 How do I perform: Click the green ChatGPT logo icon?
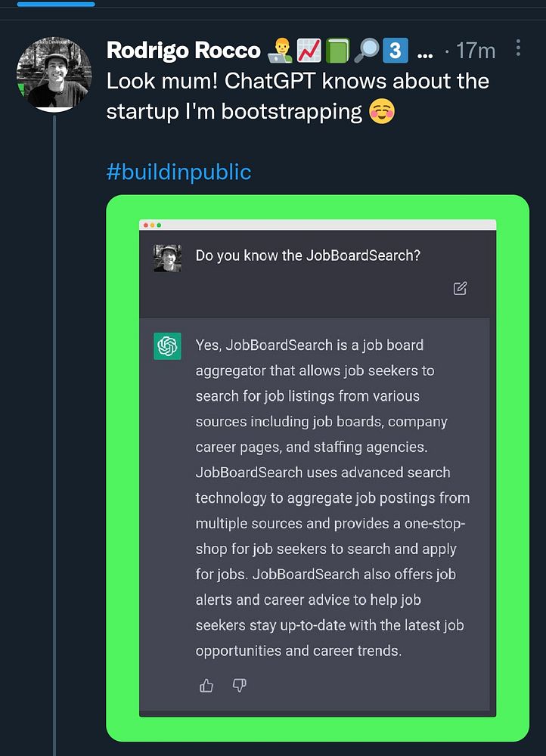[167, 346]
